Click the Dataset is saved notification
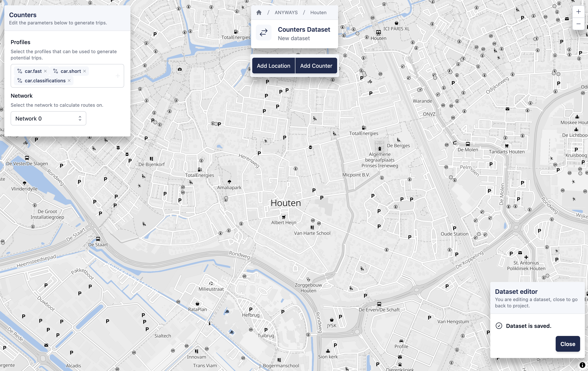588x371 pixels. click(528, 326)
